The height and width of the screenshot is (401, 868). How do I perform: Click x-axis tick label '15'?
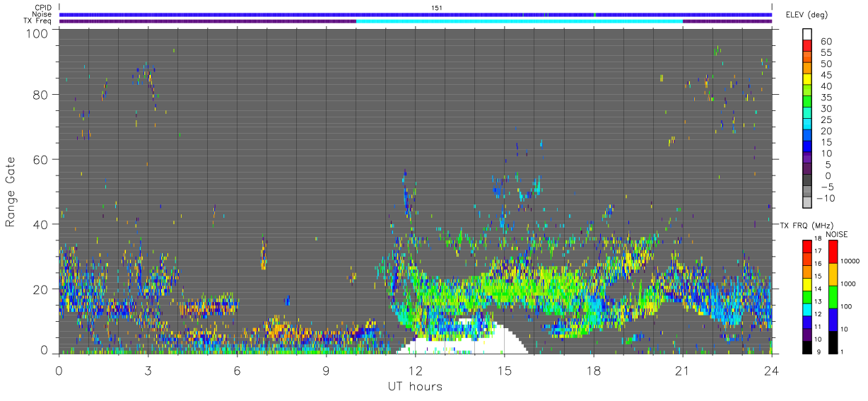coord(505,370)
